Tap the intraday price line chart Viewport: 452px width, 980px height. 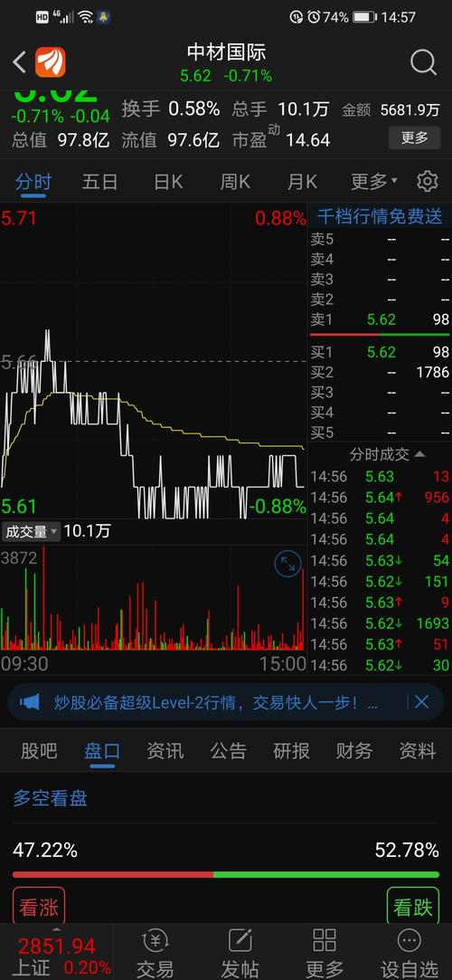154,361
